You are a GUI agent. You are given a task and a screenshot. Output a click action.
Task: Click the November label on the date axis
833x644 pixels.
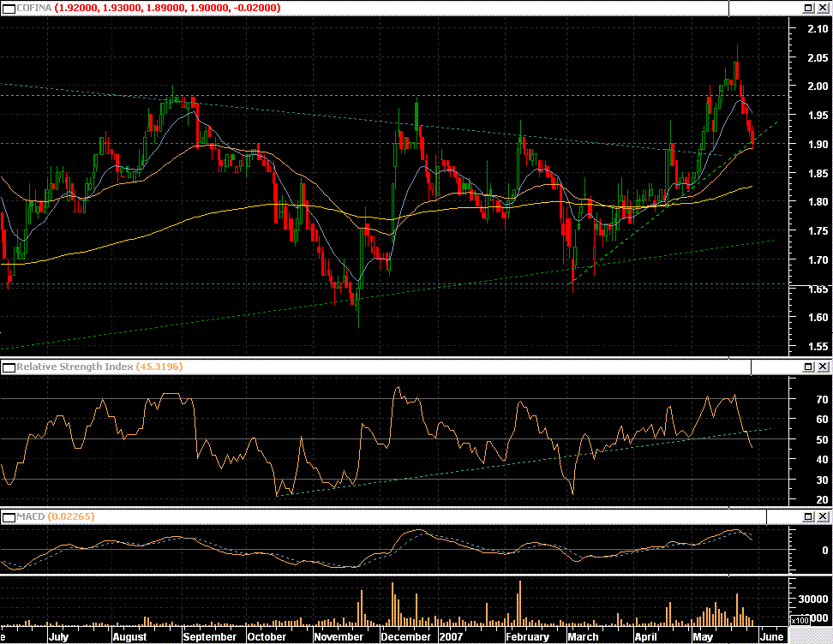tap(339, 636)
